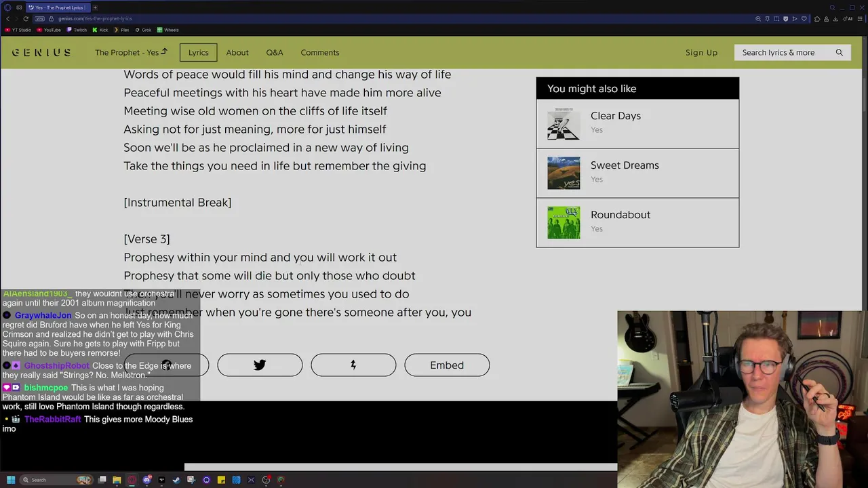Open the Clear Days album thumbnail

pos(564,124)
